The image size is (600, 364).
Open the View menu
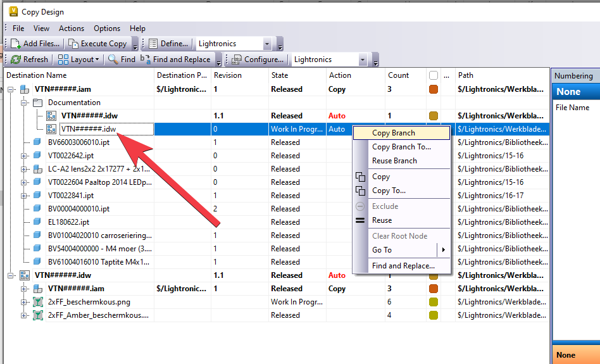tap(41, 28)
